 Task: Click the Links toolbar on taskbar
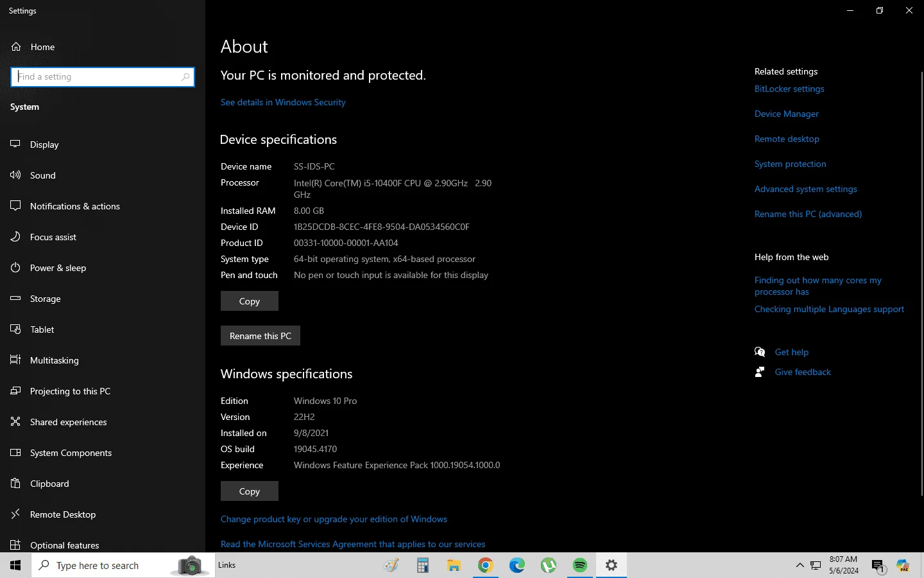click(x=227, y=565)
